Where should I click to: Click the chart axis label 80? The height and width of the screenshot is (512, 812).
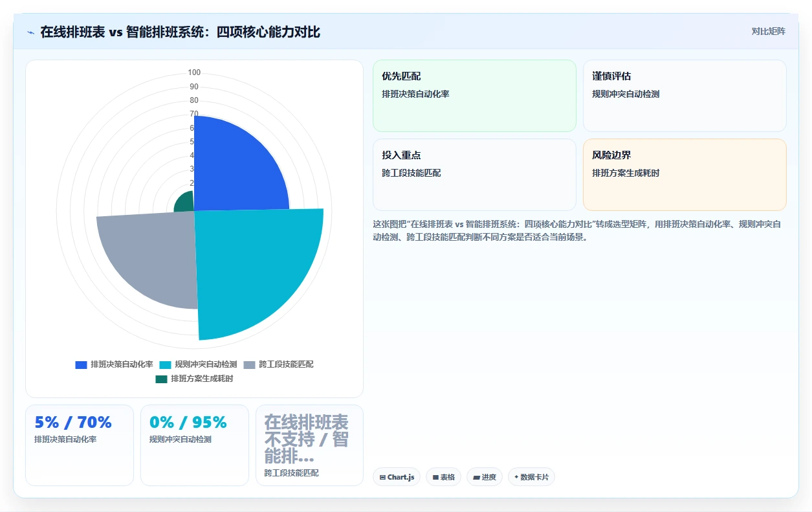[194, 100]
